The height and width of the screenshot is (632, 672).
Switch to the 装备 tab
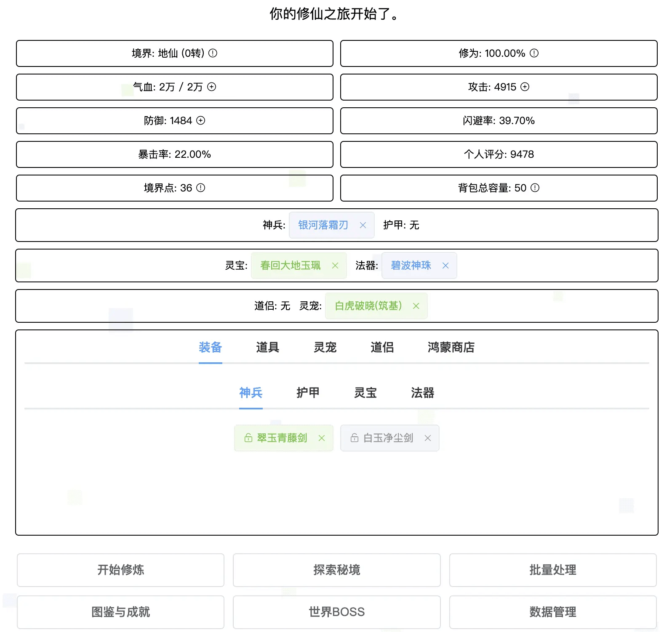pyautogui.click(x=211, y=347)
